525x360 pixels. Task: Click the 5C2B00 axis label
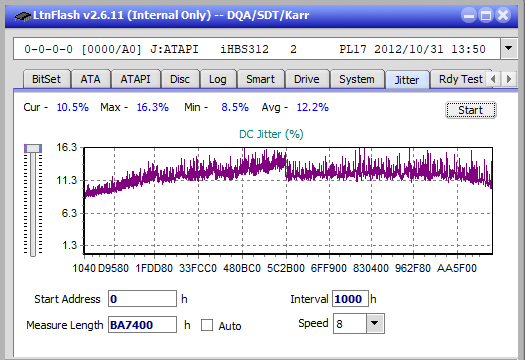click(x=286, y=268)
